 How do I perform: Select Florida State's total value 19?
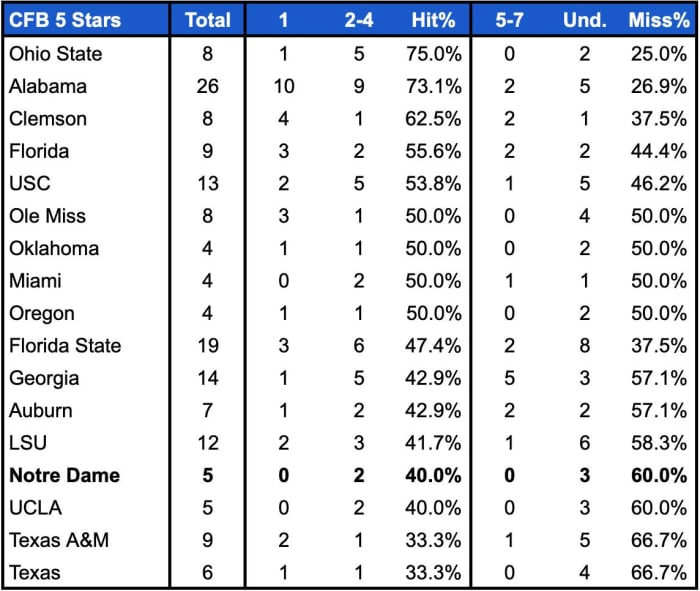coord(208,345)
